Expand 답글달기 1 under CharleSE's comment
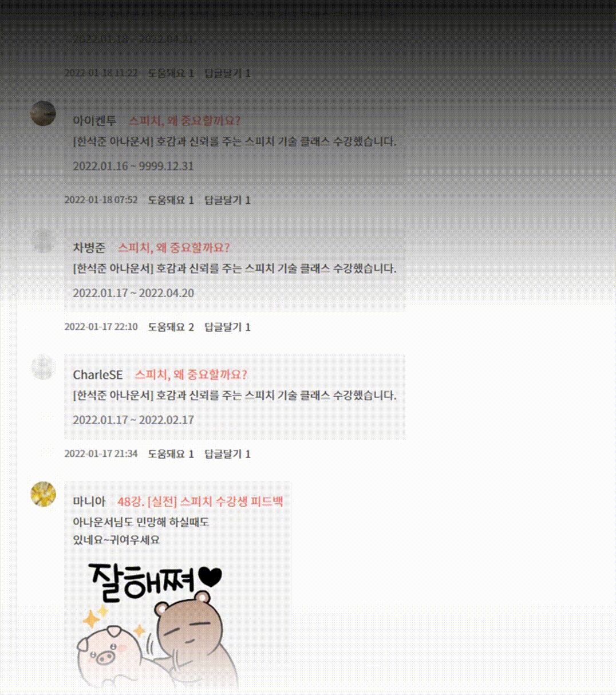This screenshot has height=695, width=616. [227, 455]
